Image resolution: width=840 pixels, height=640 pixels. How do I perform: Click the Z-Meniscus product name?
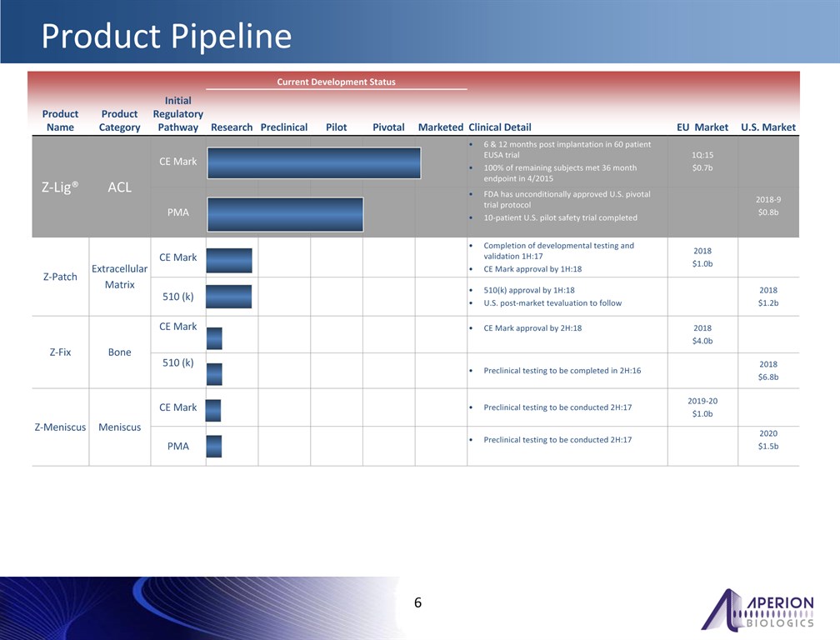click(x=60, y=427)
